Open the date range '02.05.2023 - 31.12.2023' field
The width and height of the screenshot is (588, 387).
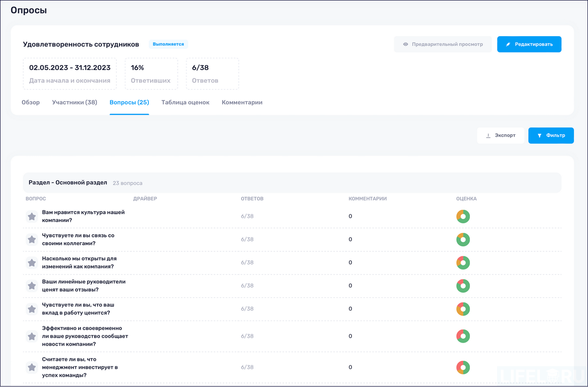[x=69, y=73]
